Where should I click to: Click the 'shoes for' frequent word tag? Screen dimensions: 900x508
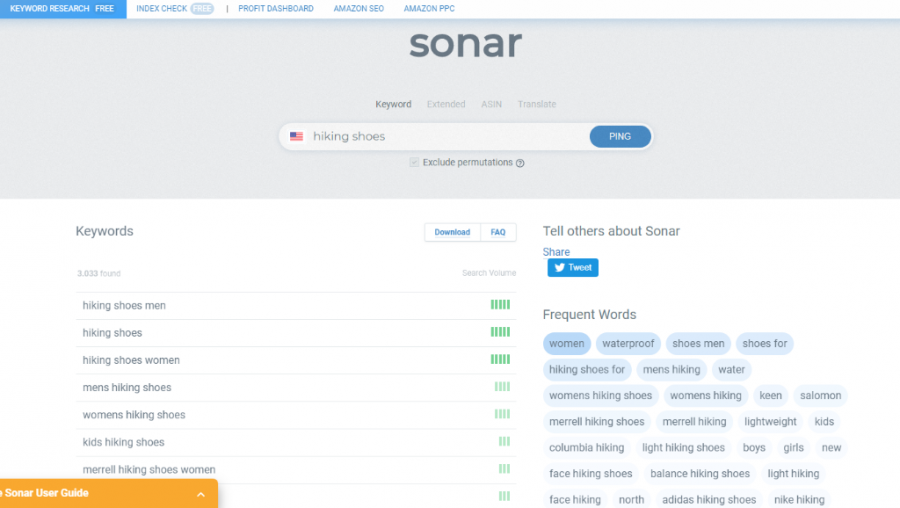pyautogui.click(x=765, y=343)
